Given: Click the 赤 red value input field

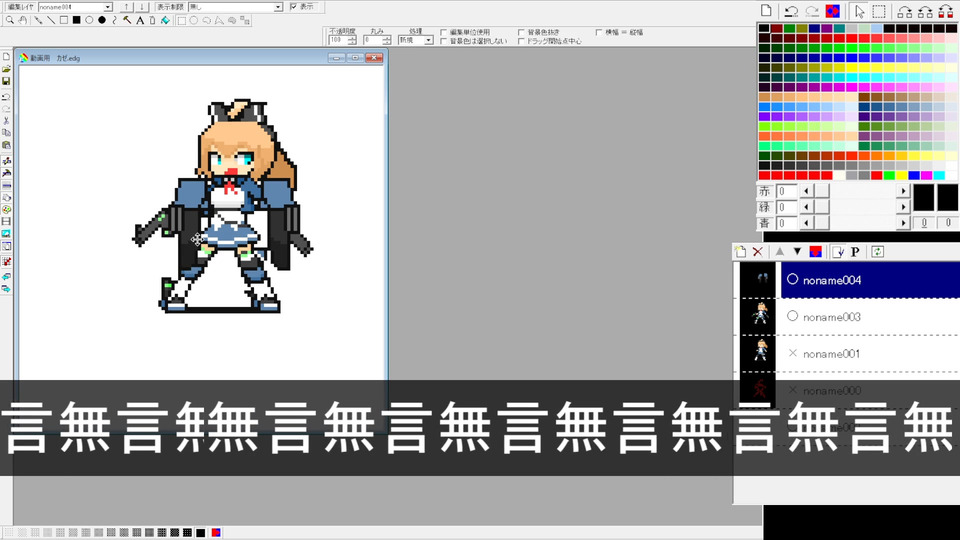Looking at the screenshot, I should pos(786,191).
